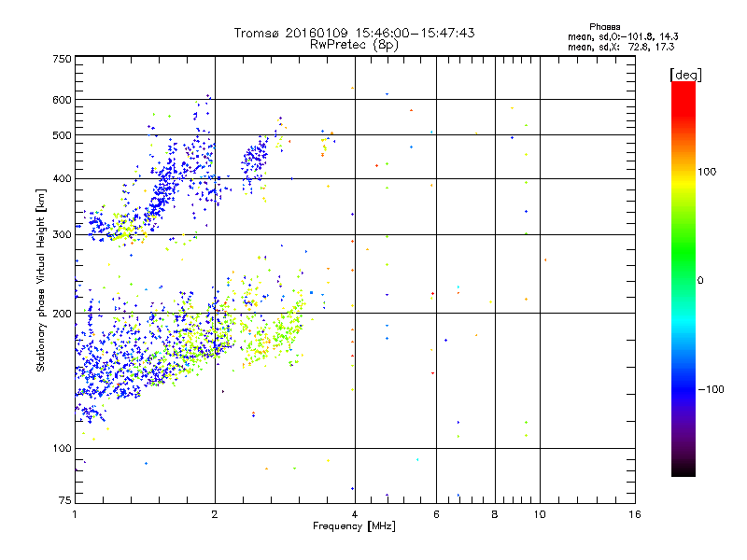This screenshot has width=747, height=560.
Task: Click the '8' frequency axis label
Action: [x=495, y=514]
